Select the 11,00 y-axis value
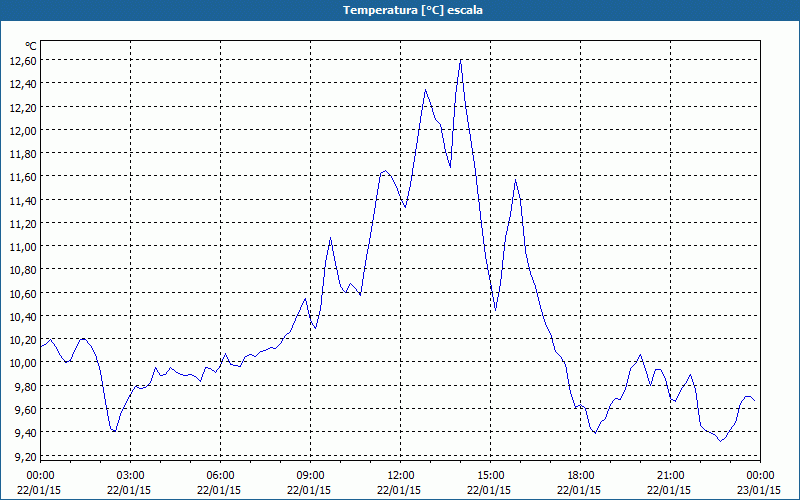The image size is (800, 500). tap(23, 246)
